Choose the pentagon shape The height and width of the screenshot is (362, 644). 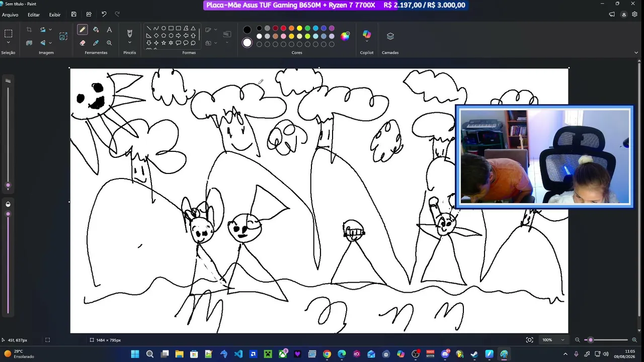164,36
